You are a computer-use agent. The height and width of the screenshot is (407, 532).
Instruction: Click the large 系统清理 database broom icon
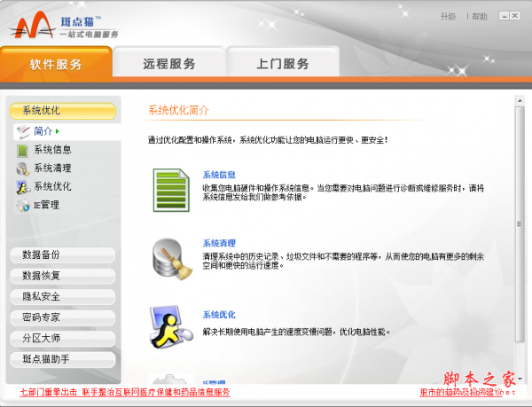click(172, 259)
